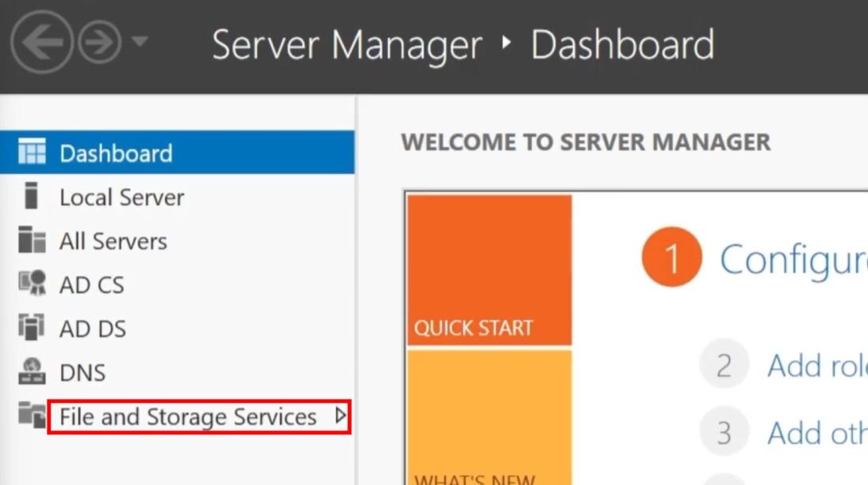Expand the File and Storage Services arrow

(340, 415)
